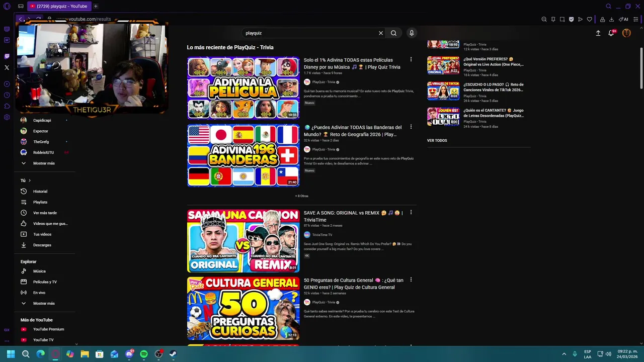Open the Opera AI assistant button
Image resolution: width=644 pixels, height=362 pixels.
point(623,19)
